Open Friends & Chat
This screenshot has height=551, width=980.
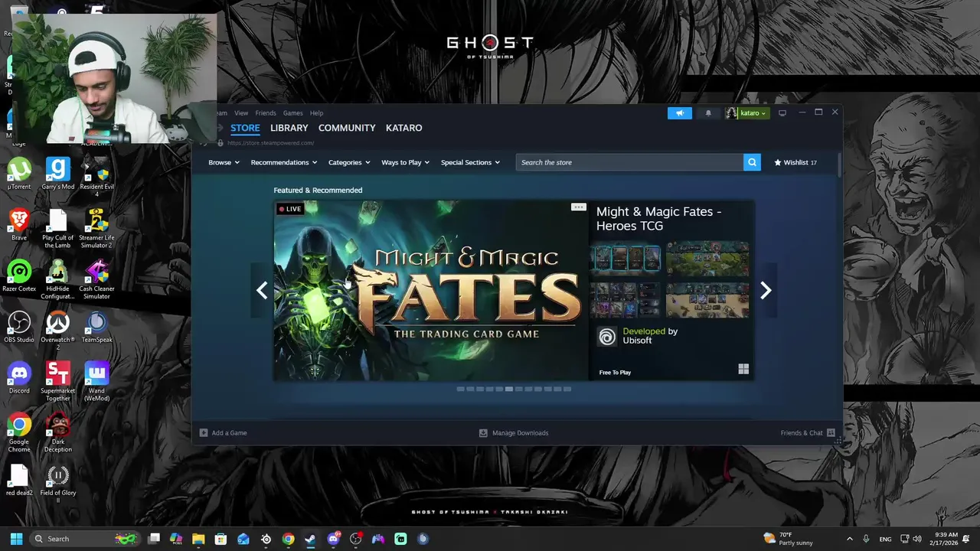click(808, 433)
